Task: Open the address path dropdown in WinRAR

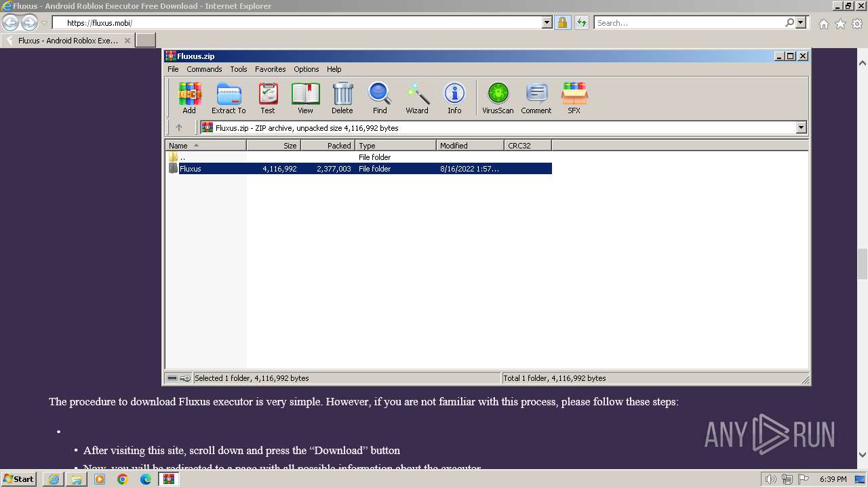Action: [801, 127]
